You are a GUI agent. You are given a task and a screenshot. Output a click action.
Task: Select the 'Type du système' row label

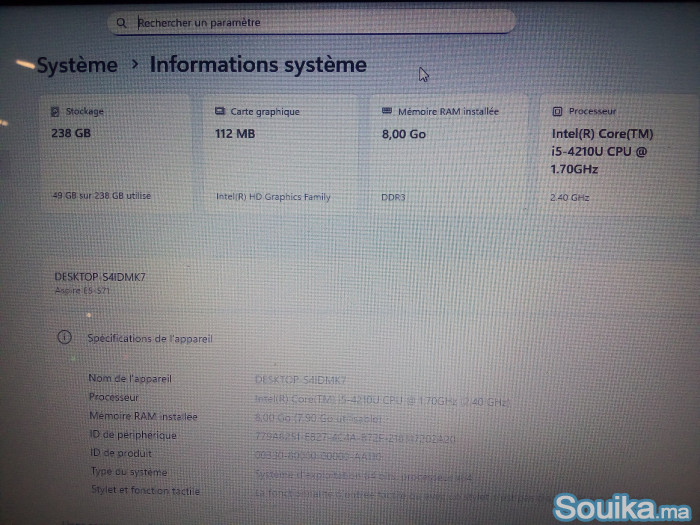click(129, 472)
